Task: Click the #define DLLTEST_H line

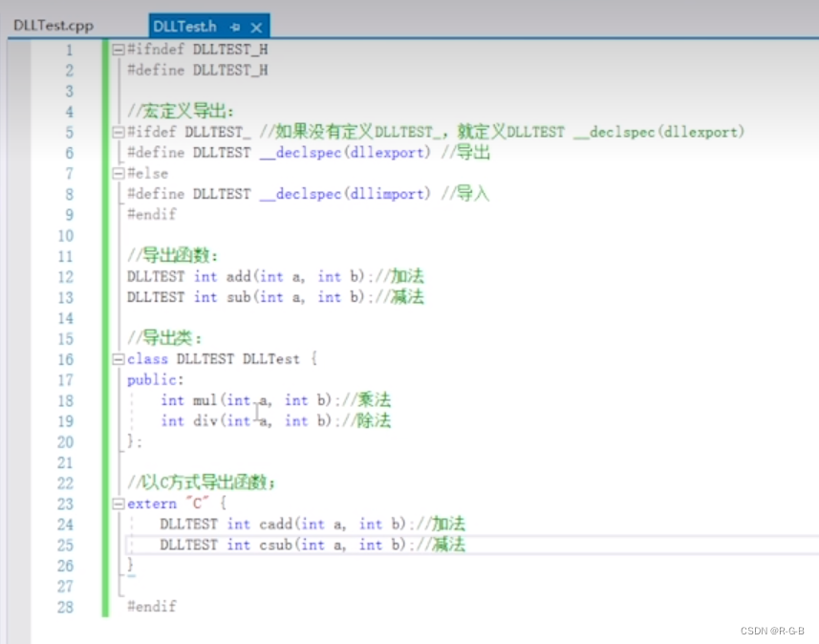Action: click(x=198, y=70)
